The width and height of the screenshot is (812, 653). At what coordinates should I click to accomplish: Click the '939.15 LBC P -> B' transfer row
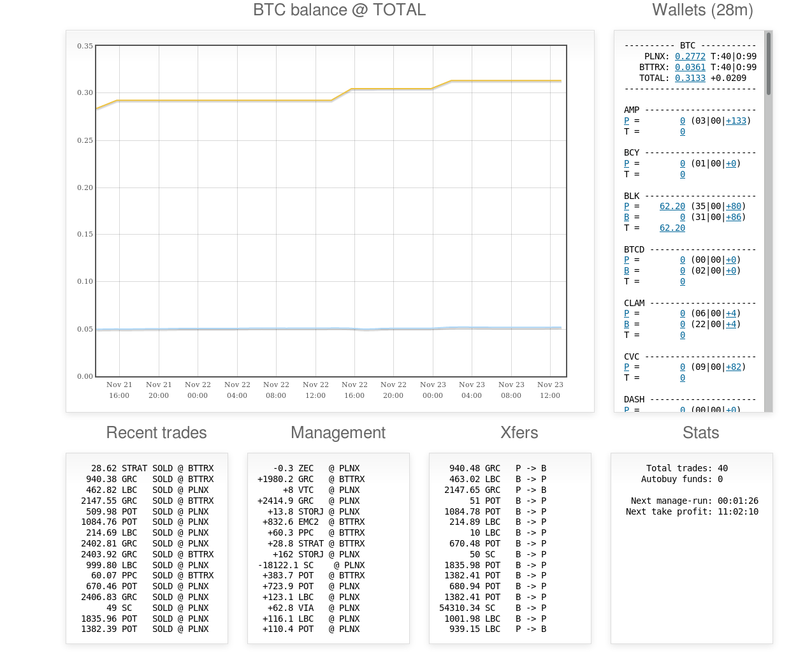pyautogui.click(x=498, y=629)
